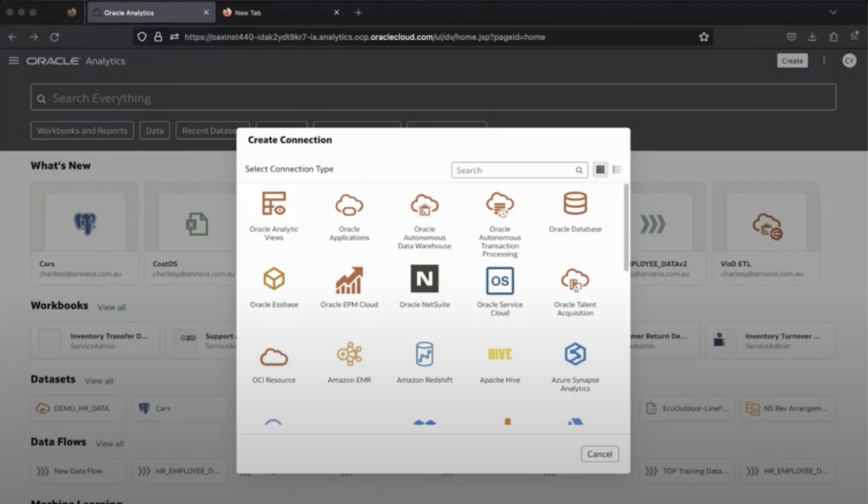Viewport: 868px width, 504px height.
Task: Go back in browser history
Action: tap(12, 37)
